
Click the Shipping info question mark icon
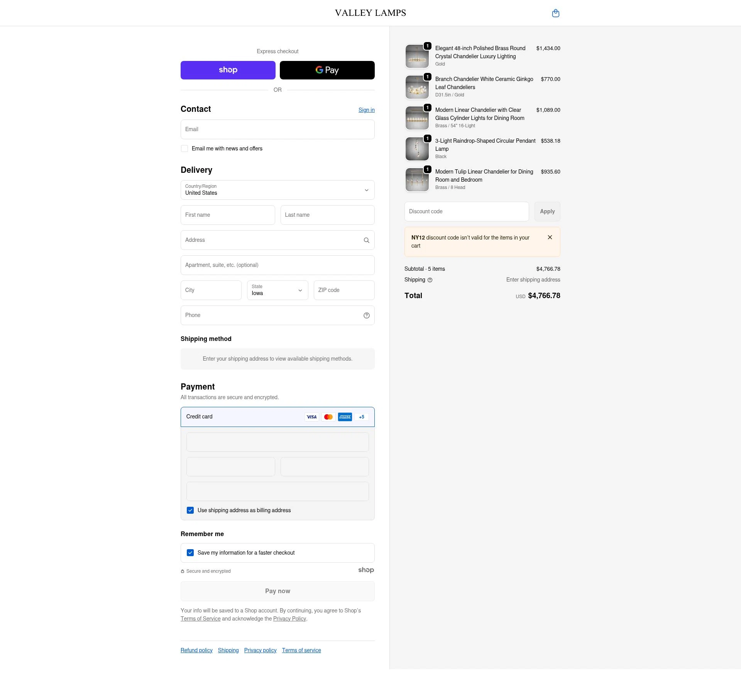430,280
